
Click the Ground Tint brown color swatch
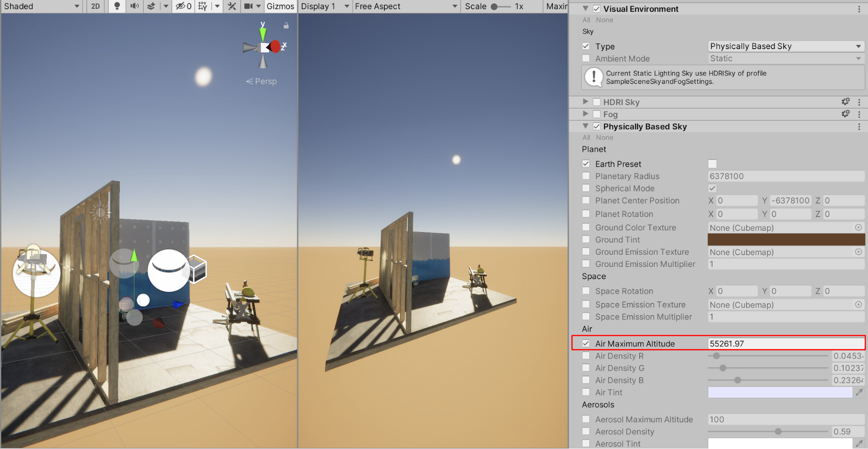coord(786,239)
